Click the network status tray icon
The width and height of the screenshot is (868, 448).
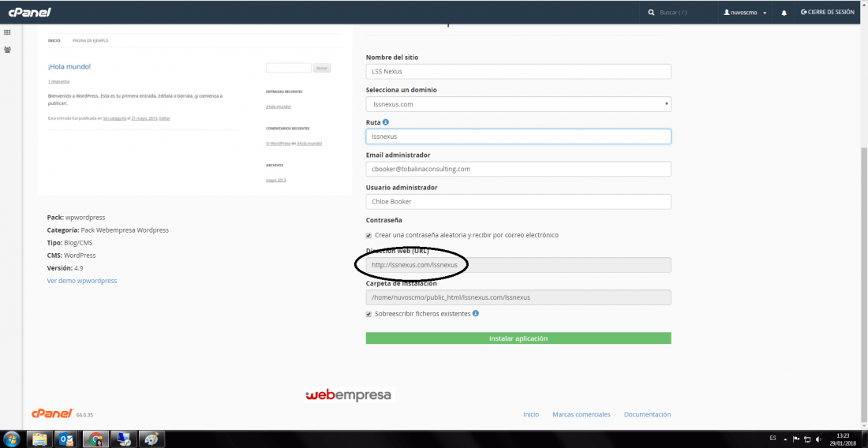tap(807, 439)
